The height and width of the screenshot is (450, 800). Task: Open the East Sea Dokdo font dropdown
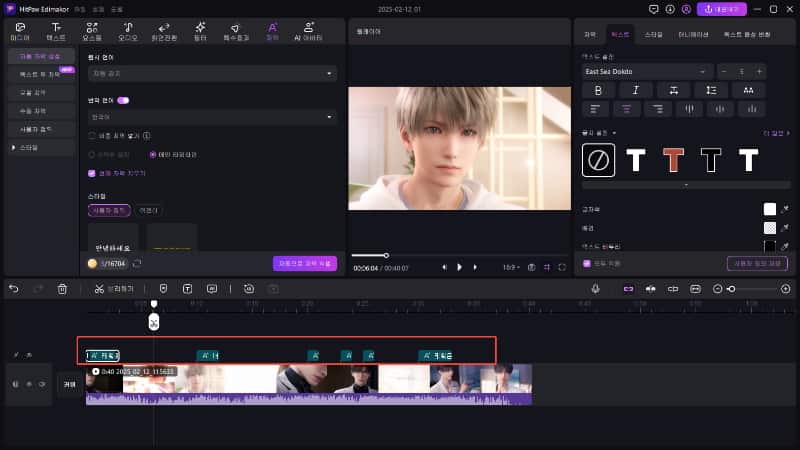pyautogui.click(x=647, y=72)
